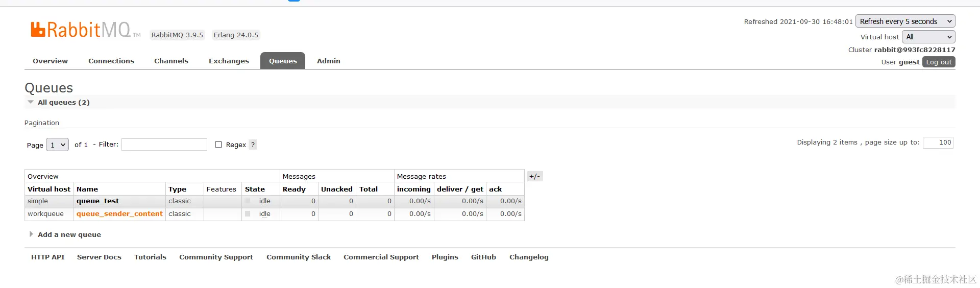Click the Regex help question mark
This screenshot has width=980, height=288.
point(253,145)
